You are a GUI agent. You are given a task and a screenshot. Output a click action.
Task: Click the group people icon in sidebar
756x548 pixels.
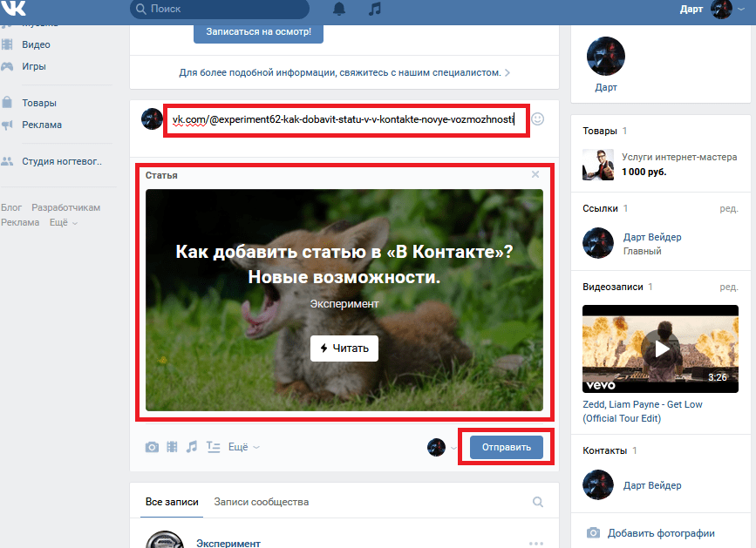tap(7, 161)
